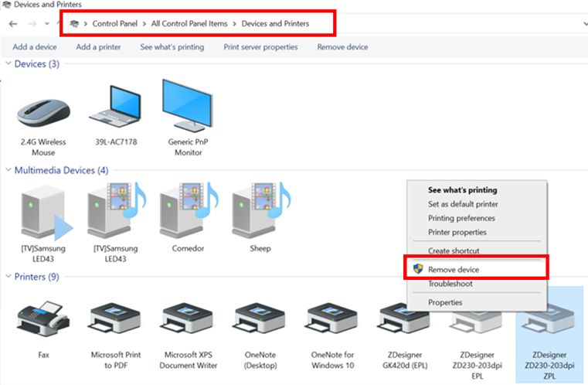Click Control Panel in the breadcrumb path
The image size is (588, 385).
[x=115, y=24]
